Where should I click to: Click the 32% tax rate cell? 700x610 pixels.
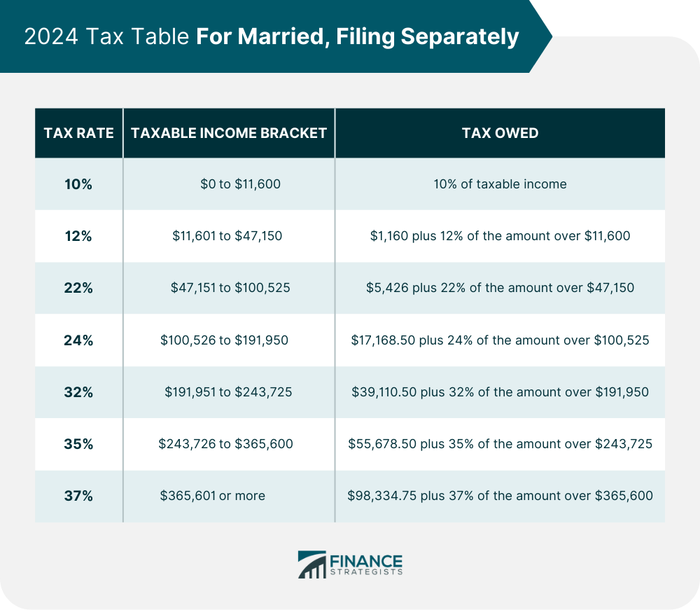point(78,392)
